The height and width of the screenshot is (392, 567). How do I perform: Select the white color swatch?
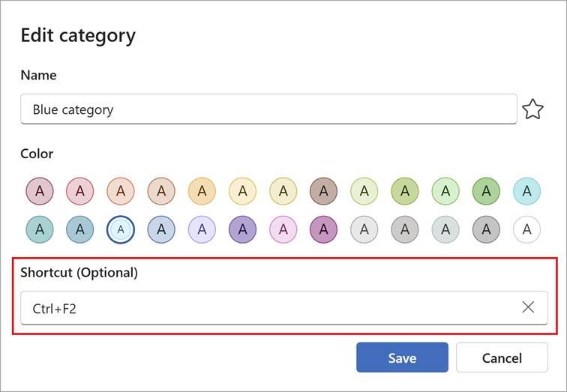(x=527, y=230)
